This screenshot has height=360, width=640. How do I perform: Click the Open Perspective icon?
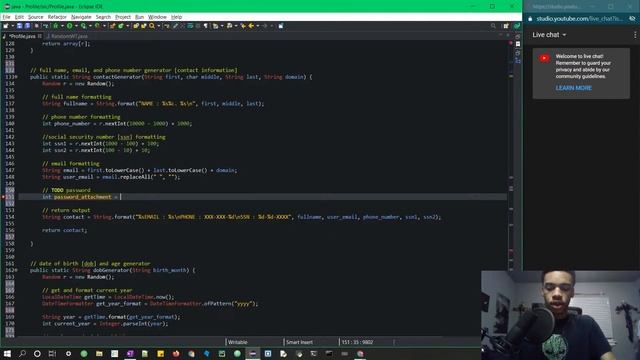506,26
